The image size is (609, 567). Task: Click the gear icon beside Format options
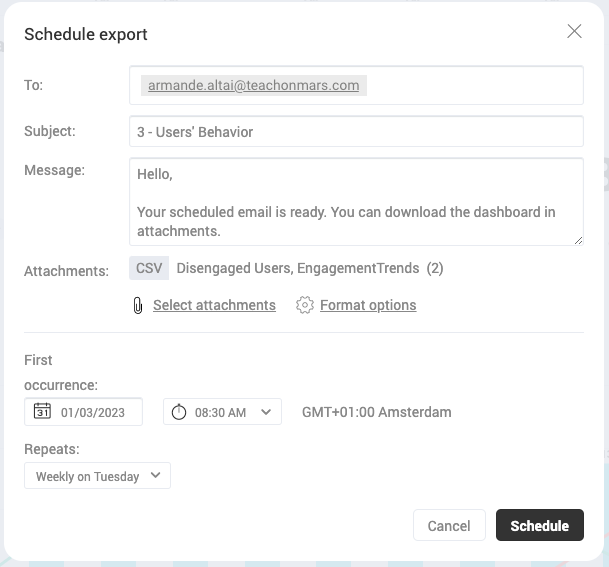304,305
